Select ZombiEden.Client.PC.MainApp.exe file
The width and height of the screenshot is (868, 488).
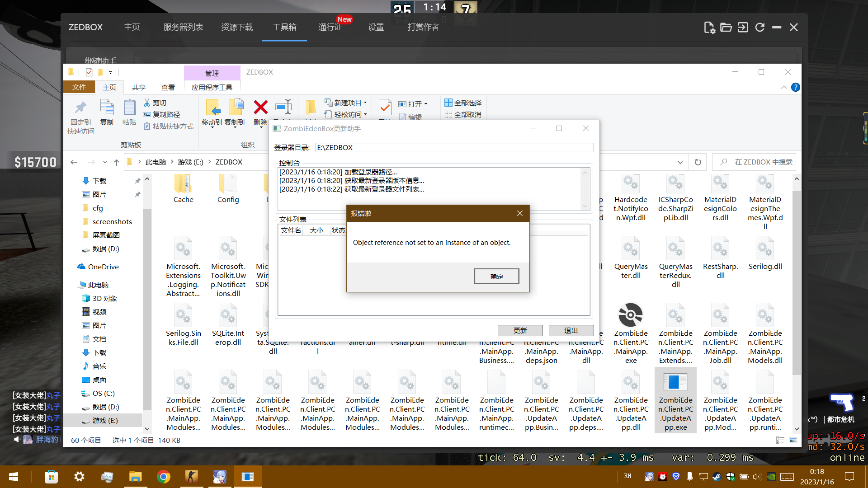click(x=631, y=333)
